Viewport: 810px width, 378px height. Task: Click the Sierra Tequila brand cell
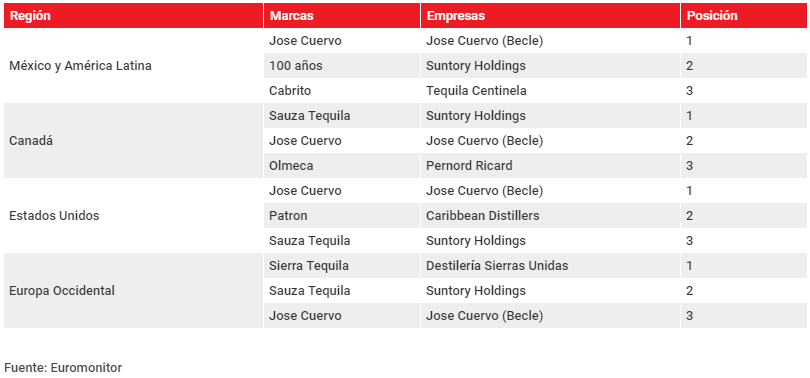point(342,265)
